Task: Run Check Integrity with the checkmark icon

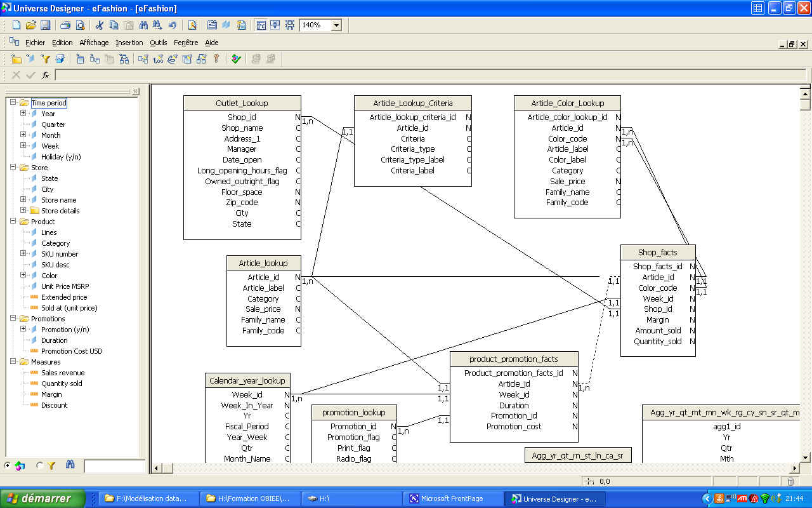Action: 236,59
